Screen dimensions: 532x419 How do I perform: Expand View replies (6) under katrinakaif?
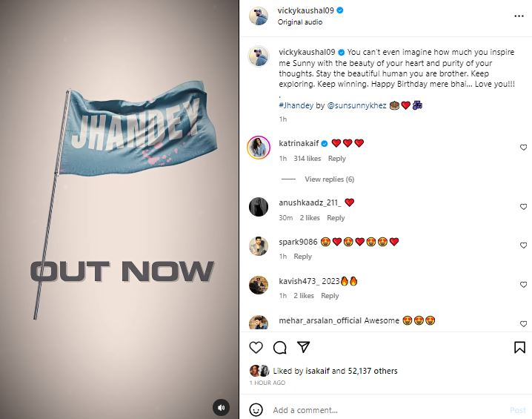(x=329, y=179)
